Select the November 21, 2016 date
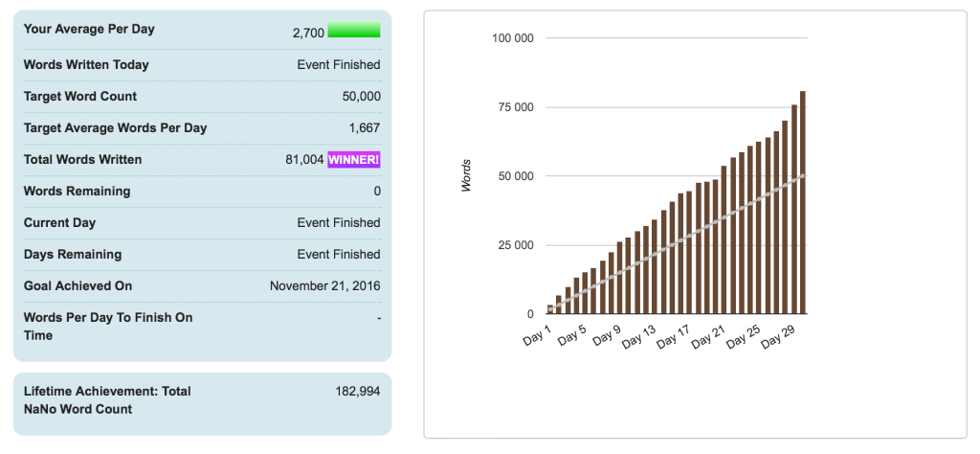The width and height of the screenshot is (980, 454). tap(325, 285)
